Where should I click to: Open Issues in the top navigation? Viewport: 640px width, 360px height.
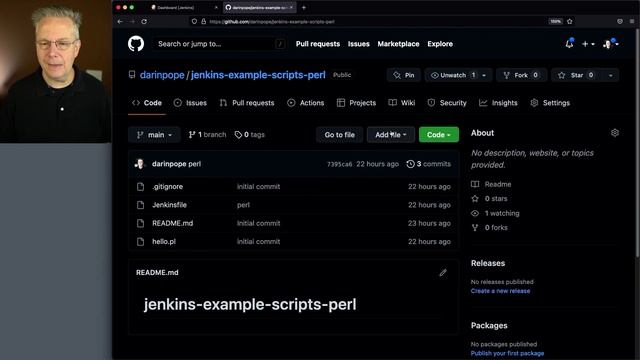tap(358, 44)
